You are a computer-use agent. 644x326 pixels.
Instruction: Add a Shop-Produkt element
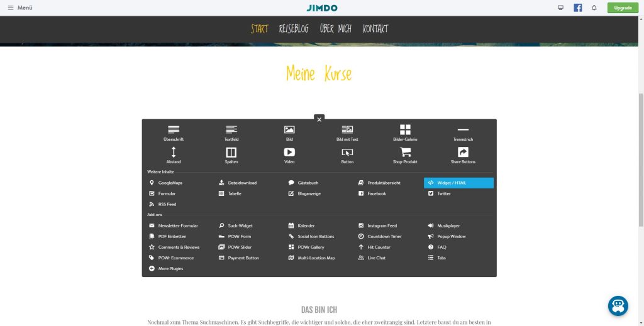pos(405,155)
